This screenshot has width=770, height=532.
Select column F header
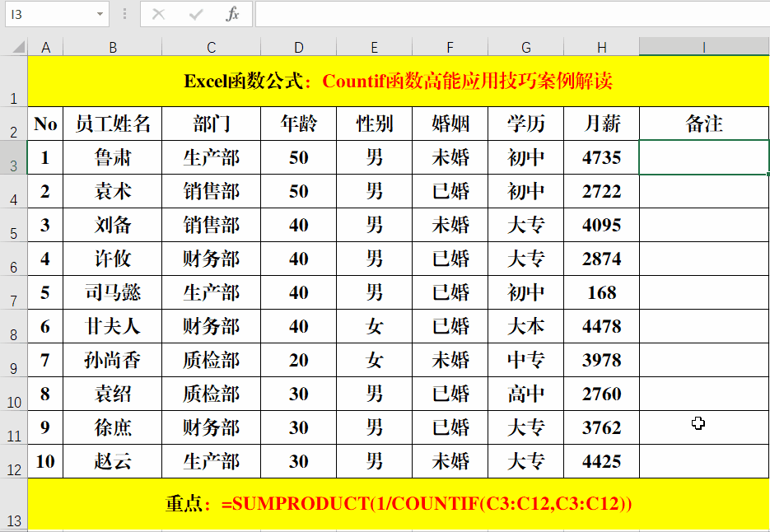(x=450, y=47)
